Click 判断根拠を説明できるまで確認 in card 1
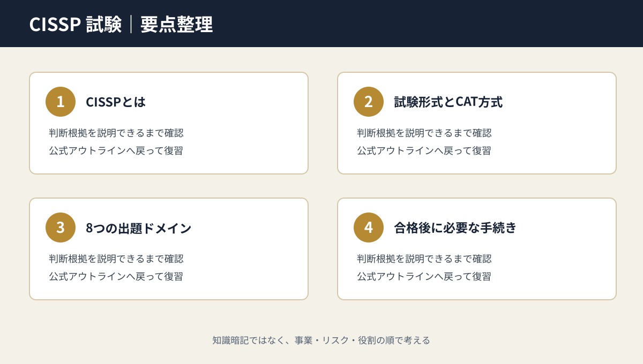 [116, 133]
